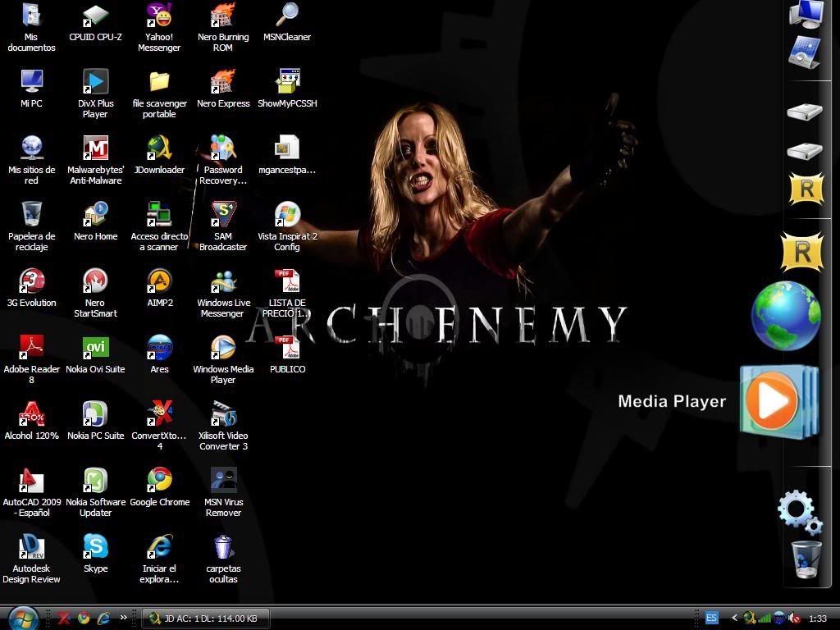The height and width of the screenshot is (630, 840).
Task: Click the green network signal tray icon
Action: (765, 619)
